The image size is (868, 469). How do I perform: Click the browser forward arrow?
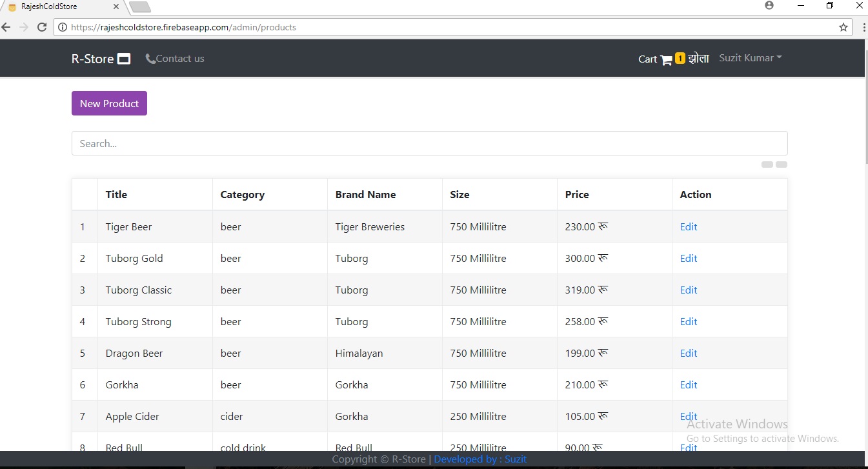24,27
